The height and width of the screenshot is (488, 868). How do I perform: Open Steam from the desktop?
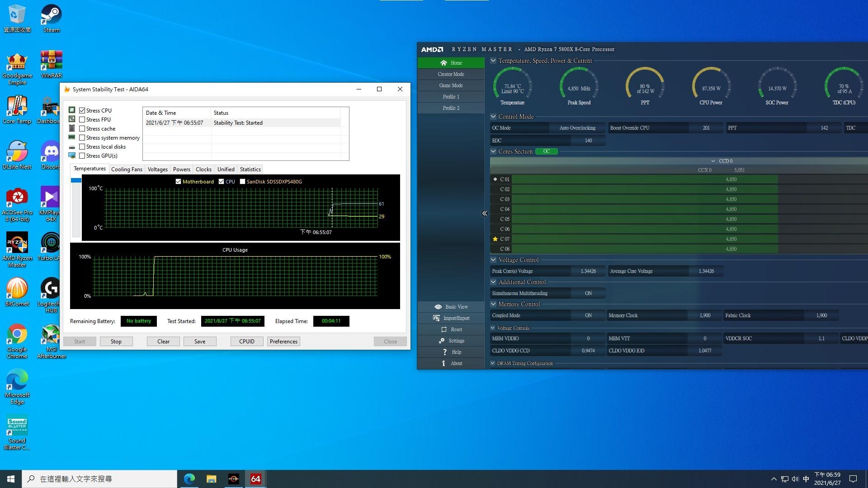[x=51, y=19]
